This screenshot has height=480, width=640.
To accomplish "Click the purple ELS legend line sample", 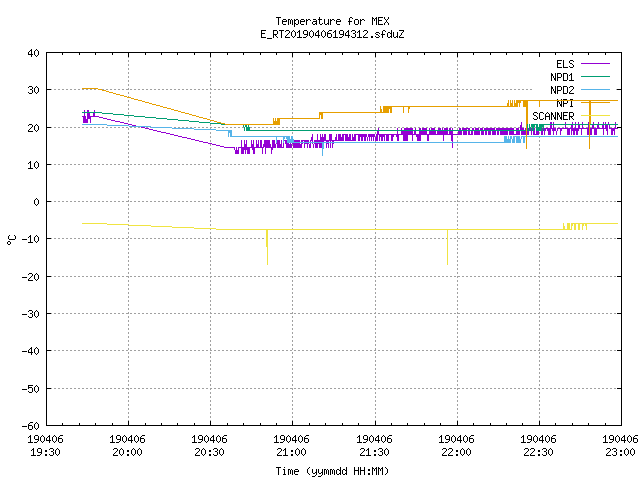I will [x=595, y=64].
